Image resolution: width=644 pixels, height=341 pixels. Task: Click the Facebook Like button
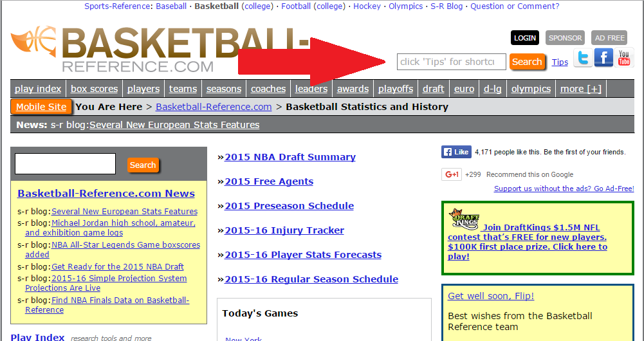(456, 152)
